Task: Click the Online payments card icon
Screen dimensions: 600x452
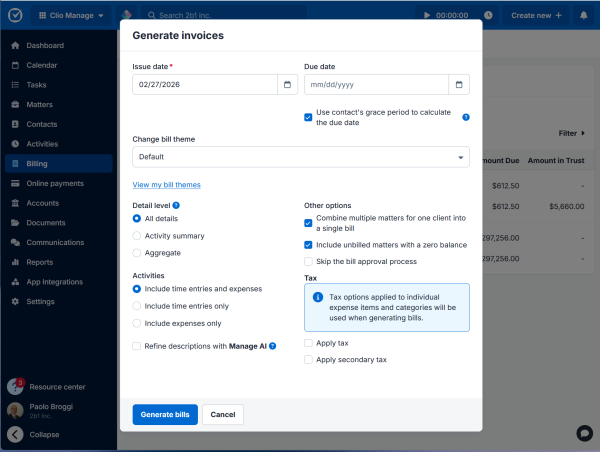Action: click(15, 183)
